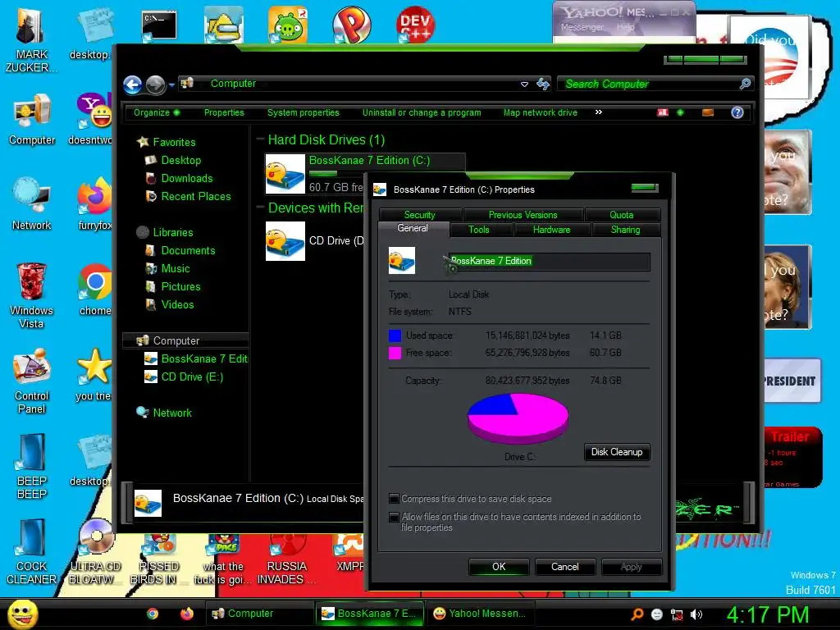Click the drive name field 'BossKanae 7 Edition'
The image size is (840, 630).
[549, 262]
